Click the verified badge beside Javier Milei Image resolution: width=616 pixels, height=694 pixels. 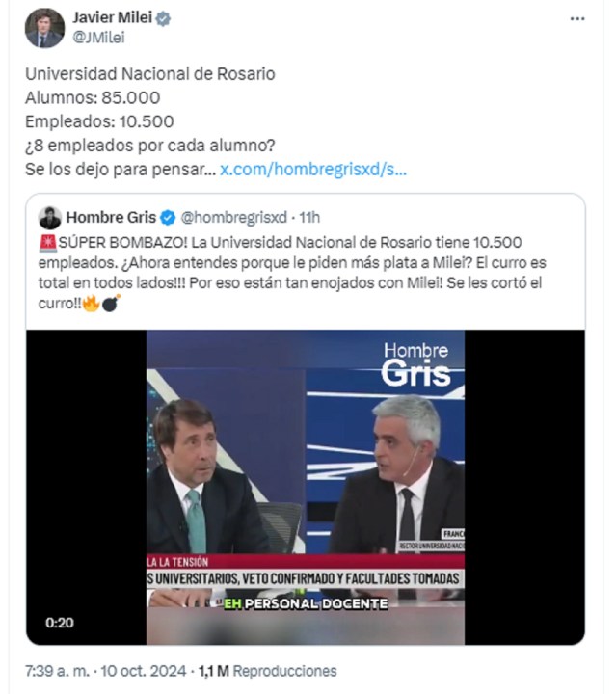click(x=163, y=18)
